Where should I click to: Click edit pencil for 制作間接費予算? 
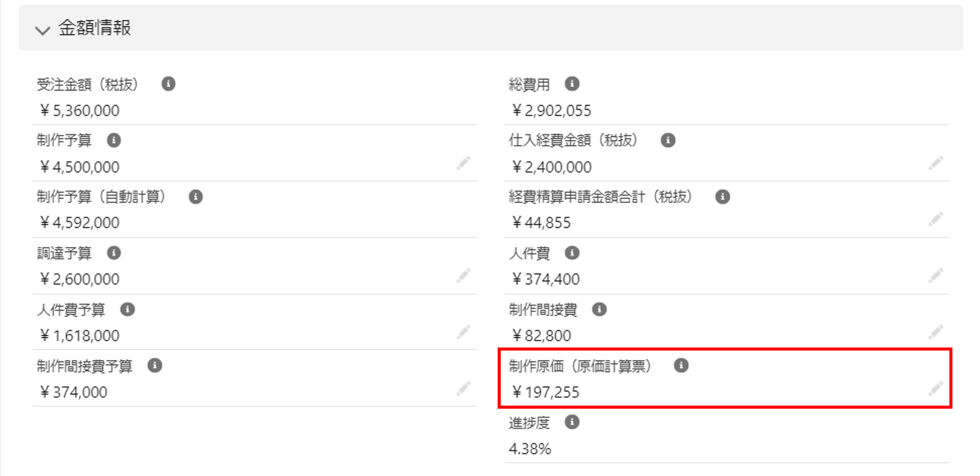[464, 389]
